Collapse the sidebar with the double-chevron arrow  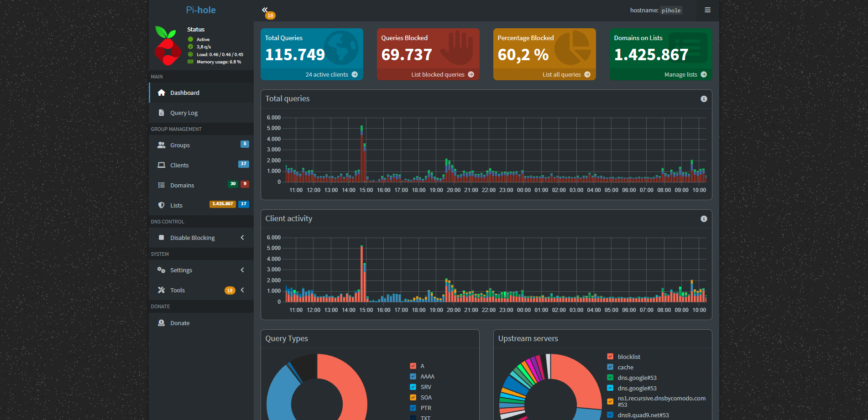tap(265, 9)
